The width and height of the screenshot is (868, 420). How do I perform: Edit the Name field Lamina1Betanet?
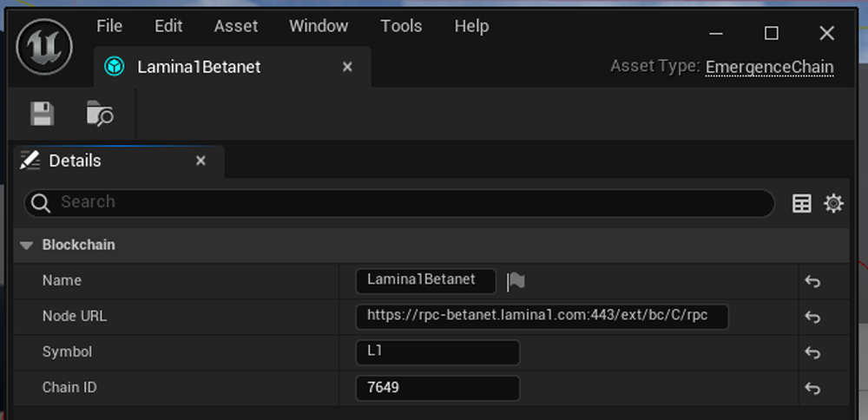pos(425,281)
